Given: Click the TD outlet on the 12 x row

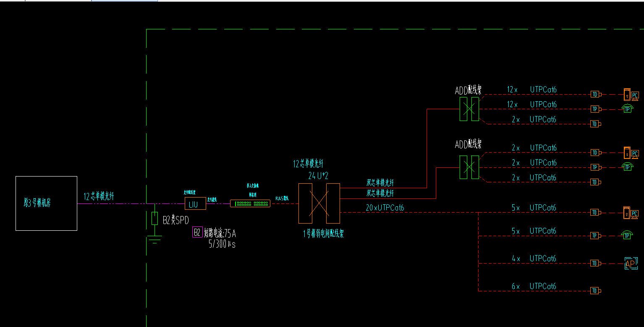Looking at the screenshot, I should (x=596, y=94).
